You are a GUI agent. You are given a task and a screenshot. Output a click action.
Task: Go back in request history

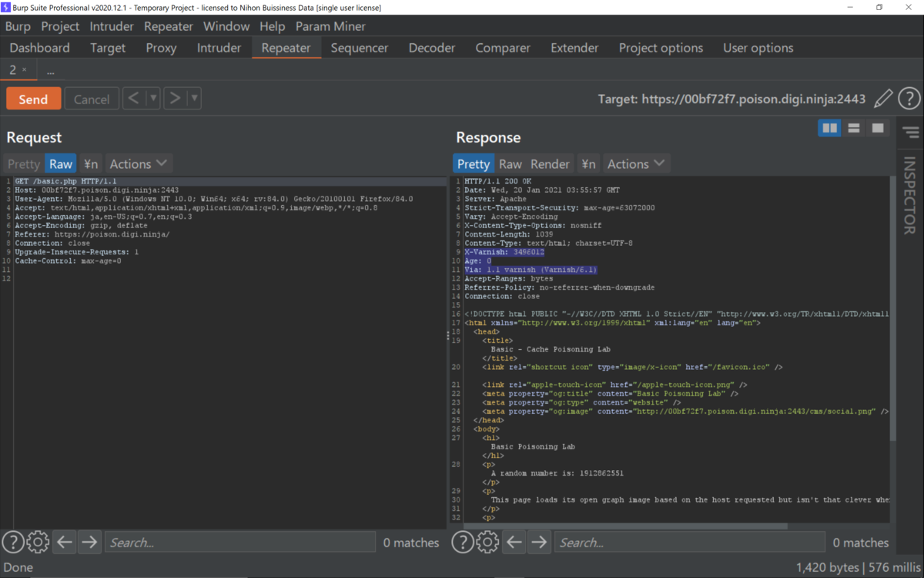click(134, 99)
